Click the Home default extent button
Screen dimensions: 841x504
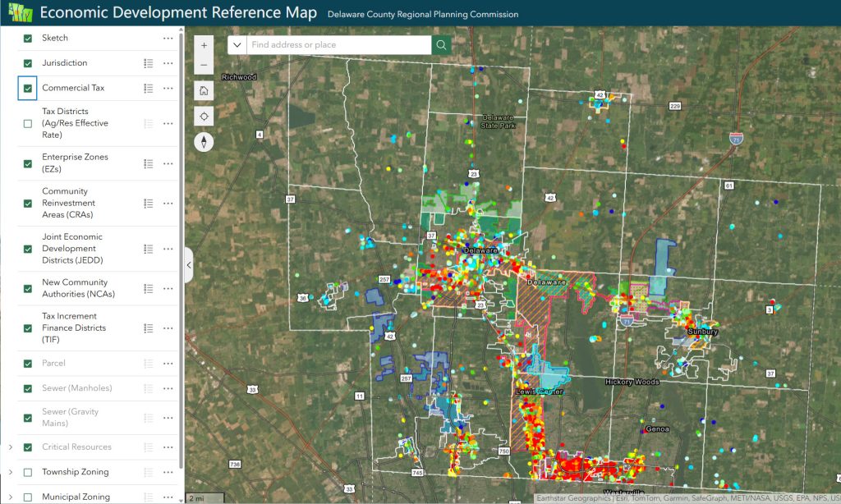click(x=203, y=90)
